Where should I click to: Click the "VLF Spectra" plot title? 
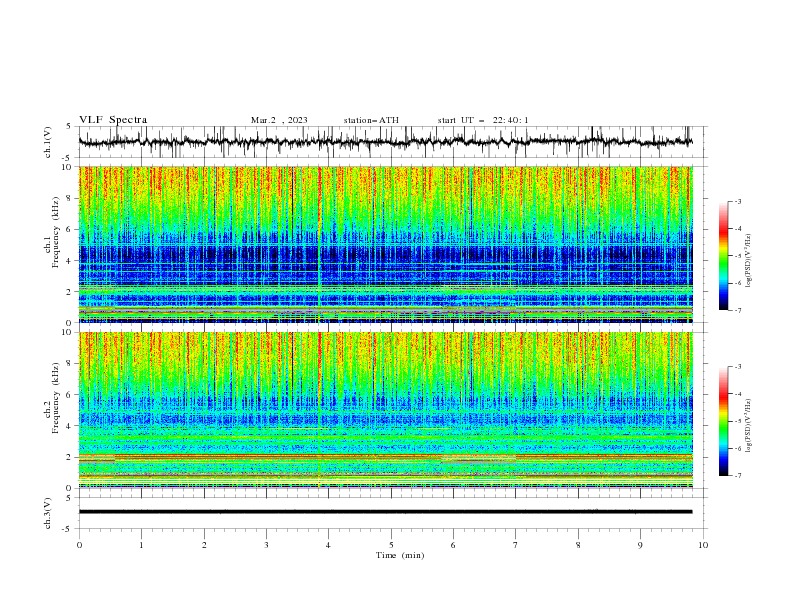pyautogui.click(x=113, y=120)
